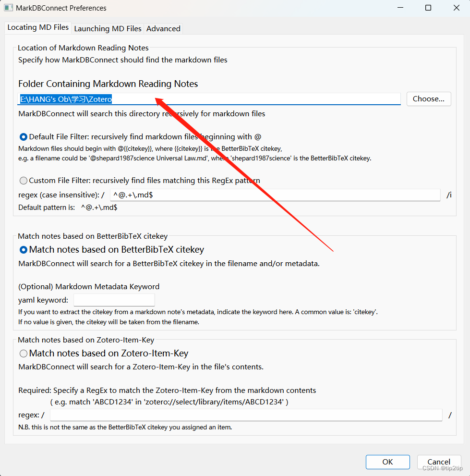The height and width of the screenshot is (476, 470).
Task: Click the case insensitive regex field
Action: coord(275,195)
